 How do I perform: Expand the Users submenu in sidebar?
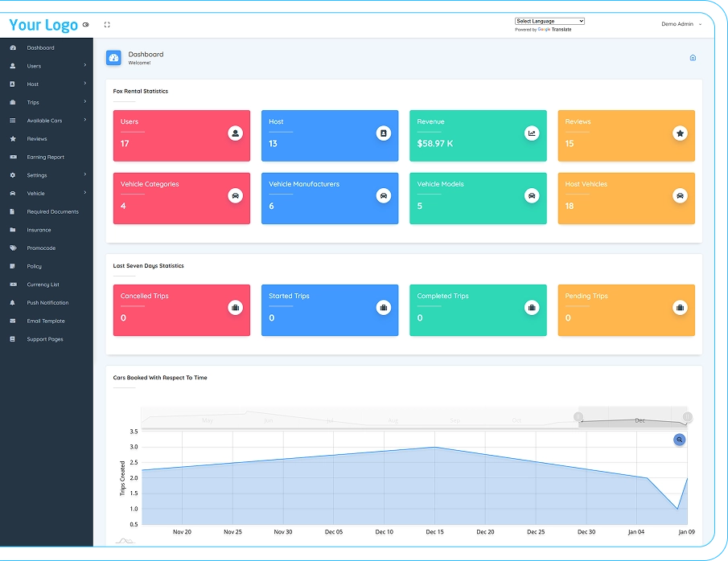point(47,66)
